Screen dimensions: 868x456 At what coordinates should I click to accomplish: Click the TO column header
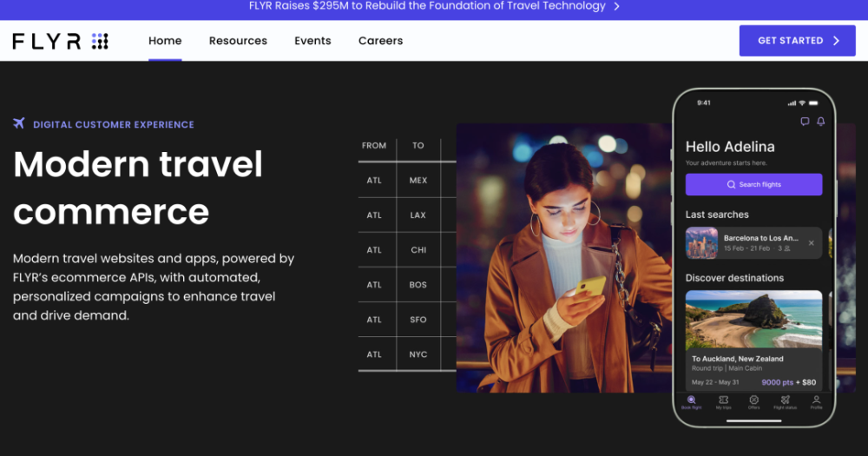tap(418, 146)
